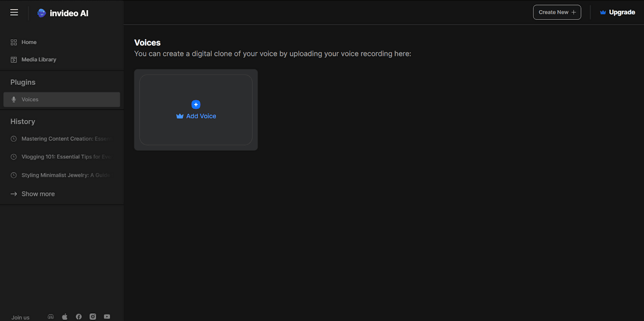Open the Discord community icon
The image size is (644, 321).
pos(51,316)
